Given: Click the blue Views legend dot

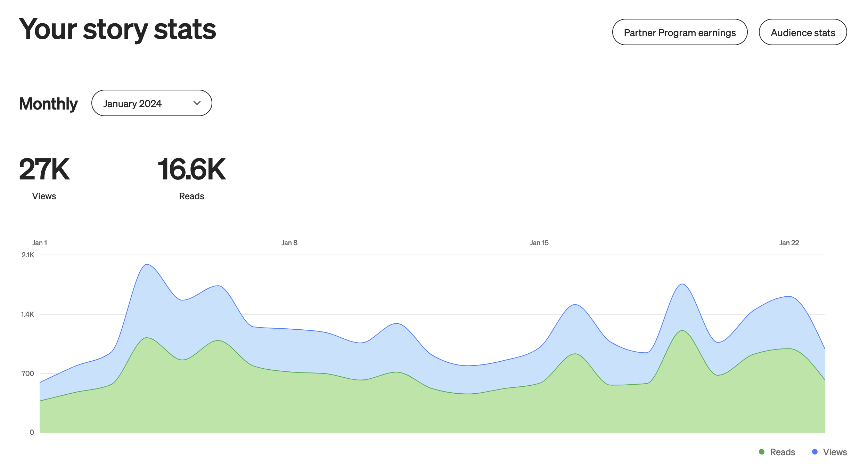Looking at the screenshot, I should [814, 452].
